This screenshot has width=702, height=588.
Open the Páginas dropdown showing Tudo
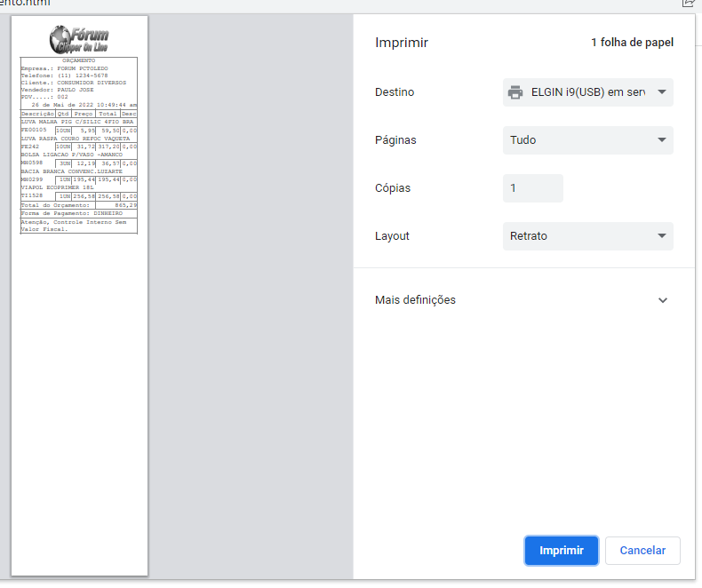click(x=588, y=140)
